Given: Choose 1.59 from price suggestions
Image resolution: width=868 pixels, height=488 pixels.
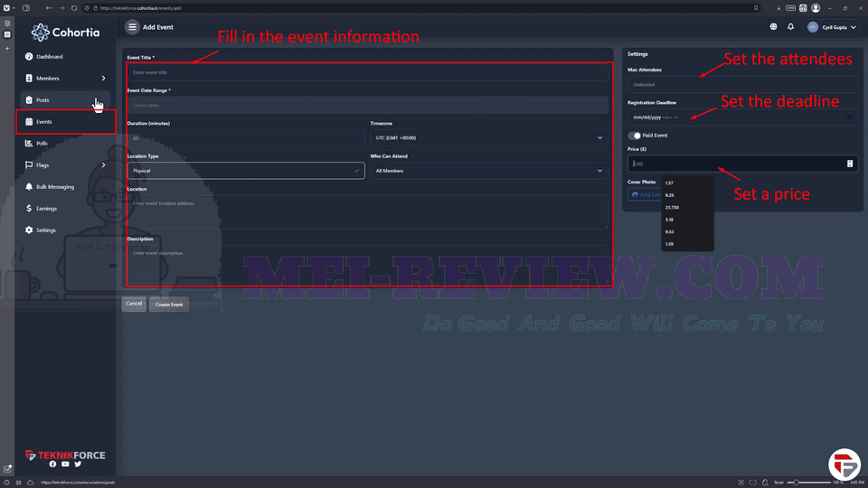Looking at the screenshot, I should point(687,244).
